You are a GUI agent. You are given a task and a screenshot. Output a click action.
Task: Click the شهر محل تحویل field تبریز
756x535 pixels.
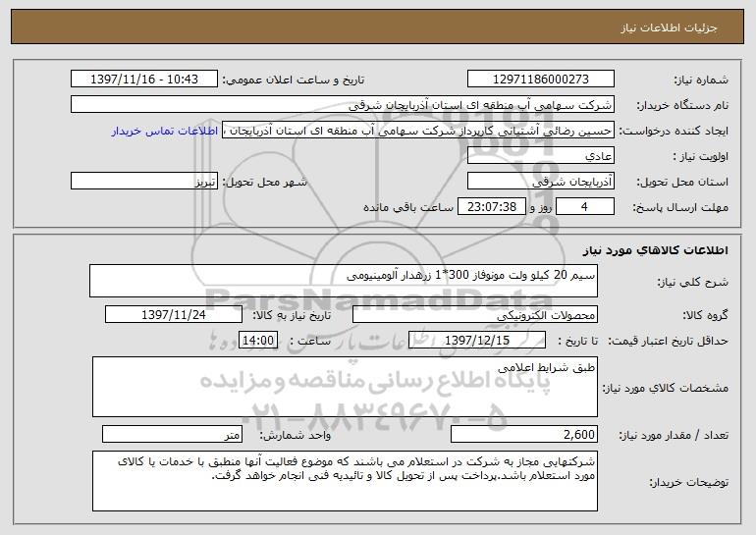[144, 182]
